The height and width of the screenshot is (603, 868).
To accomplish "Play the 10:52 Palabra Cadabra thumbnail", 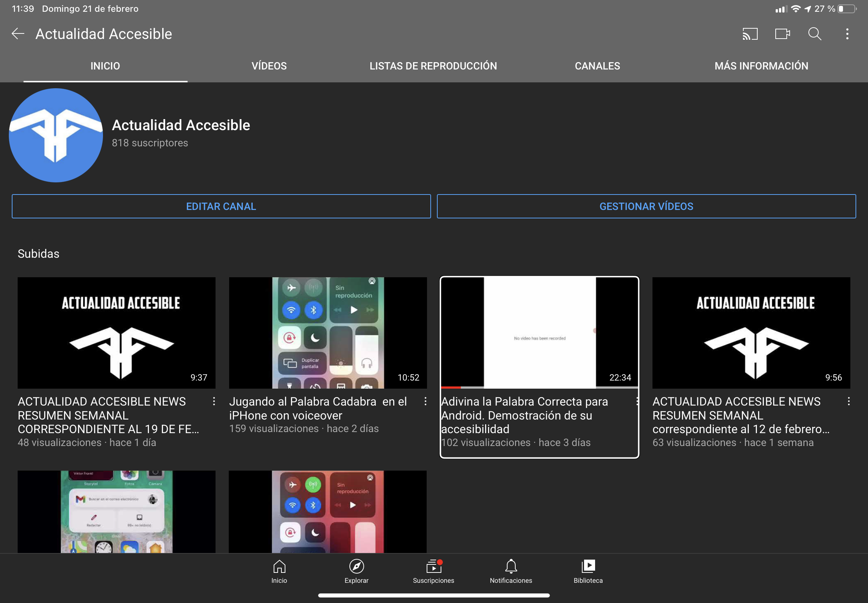I will (328, 332).
